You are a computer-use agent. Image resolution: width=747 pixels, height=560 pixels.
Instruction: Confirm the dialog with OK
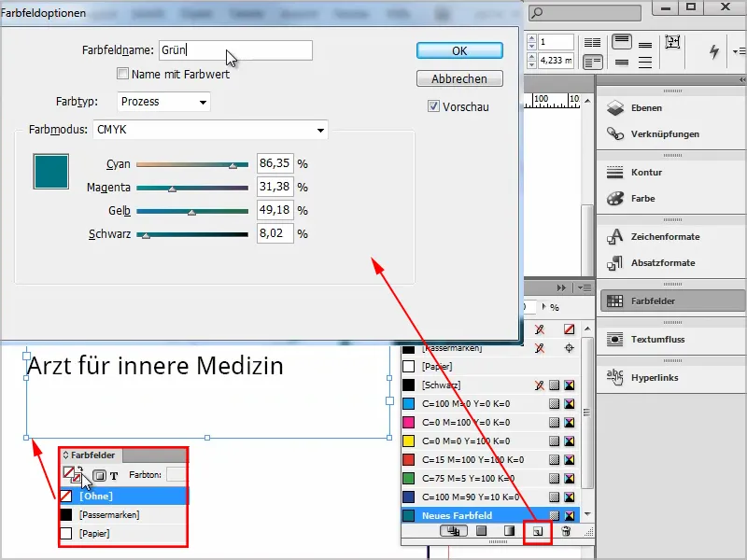pyautogui.click(x=459, y=50)
